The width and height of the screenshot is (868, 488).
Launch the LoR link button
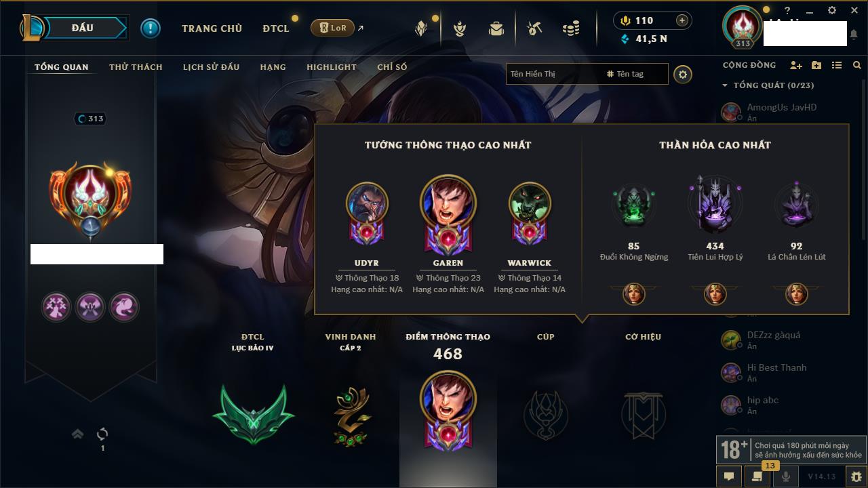tap(332, 28)
